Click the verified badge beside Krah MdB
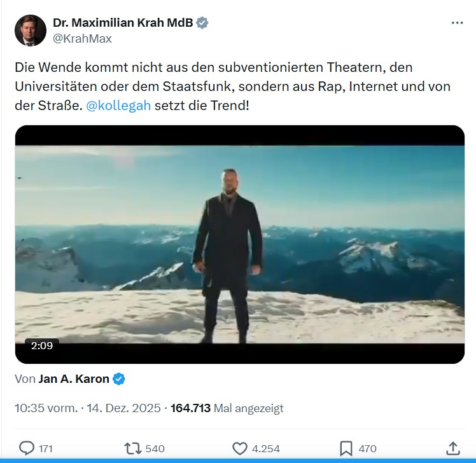Viewport: 476px width, 463px height. [202, 23]
